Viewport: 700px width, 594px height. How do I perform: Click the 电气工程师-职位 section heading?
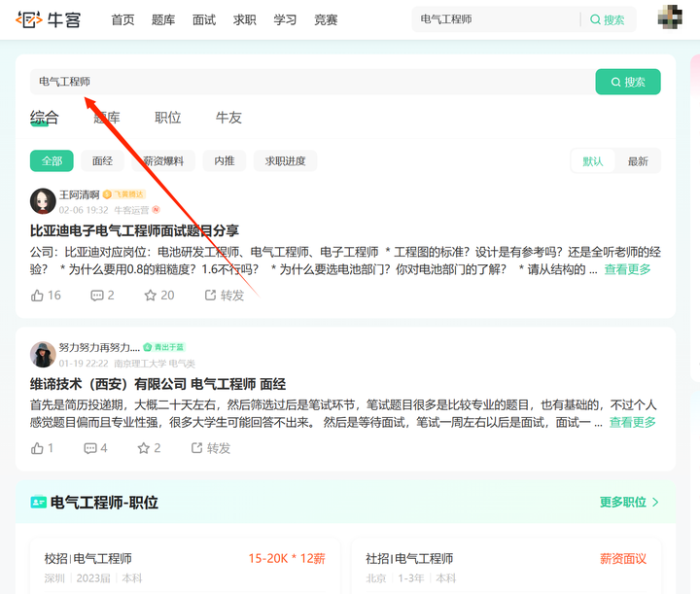click(104, 503)
